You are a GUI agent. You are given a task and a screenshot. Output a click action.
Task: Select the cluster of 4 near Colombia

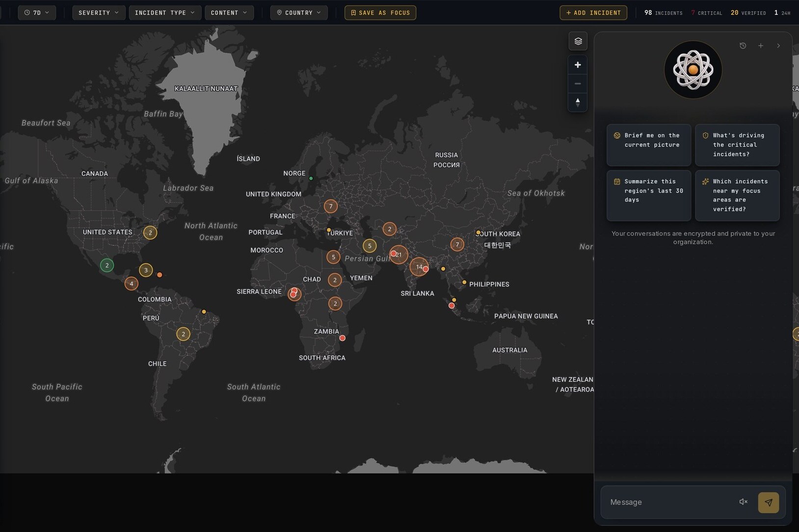click(x=131, y=284)
